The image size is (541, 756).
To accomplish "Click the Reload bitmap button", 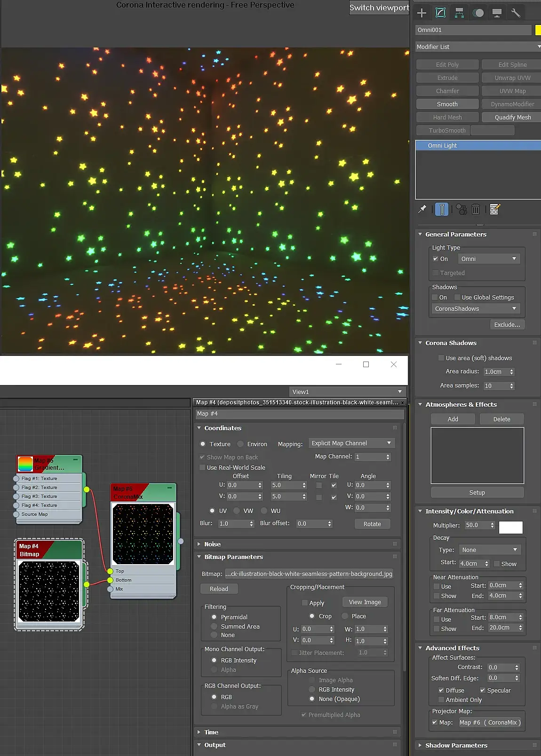I will 219,589.
